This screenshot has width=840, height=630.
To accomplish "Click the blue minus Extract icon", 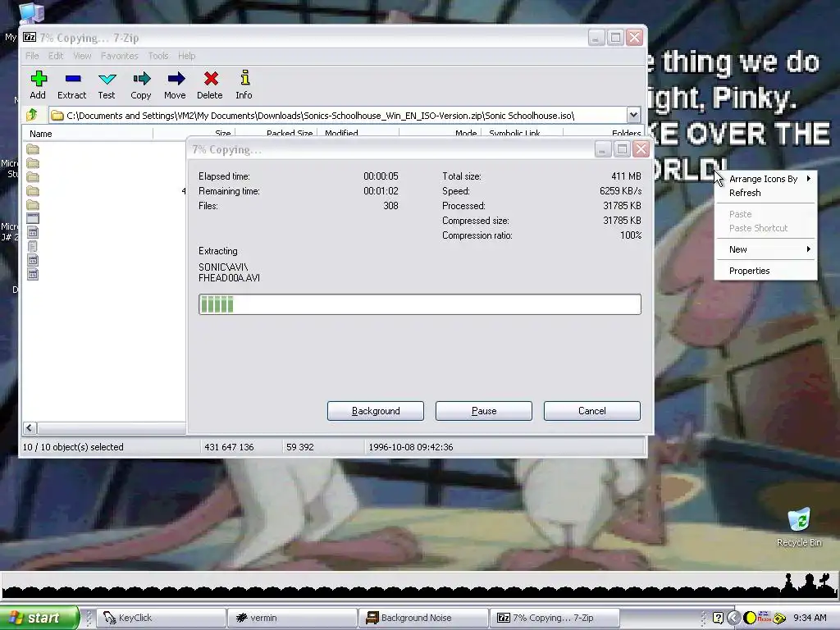I will pos(72,79).
